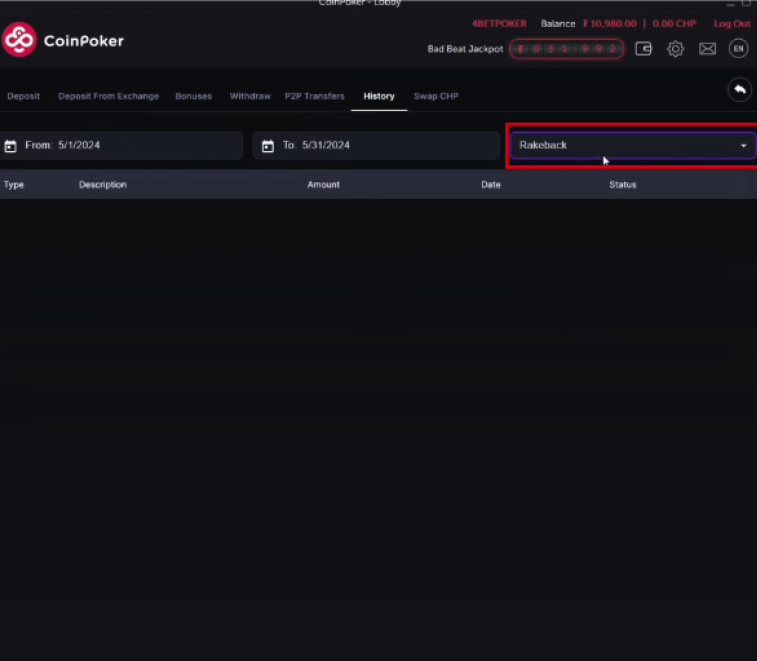Screen dimensions: 757x661
Task: Open the Bonuses tab
Action: click(x=193, y=97)
